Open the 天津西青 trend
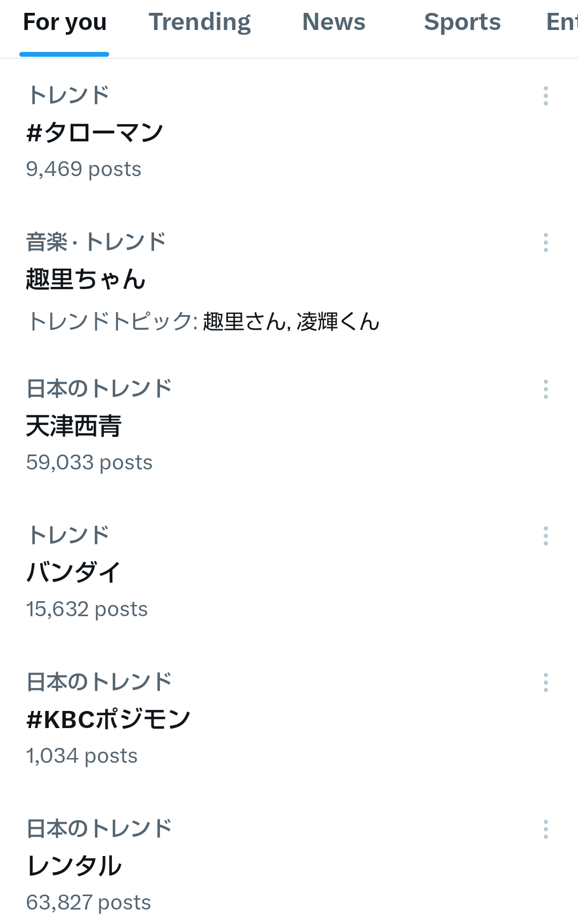 tap(74, 426)
